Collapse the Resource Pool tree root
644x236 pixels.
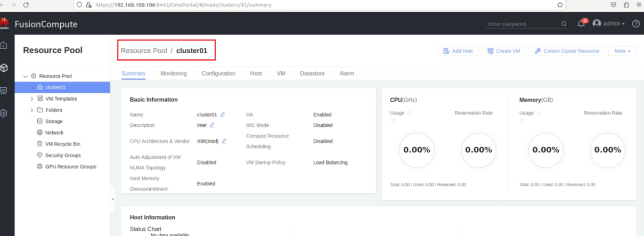25,76
